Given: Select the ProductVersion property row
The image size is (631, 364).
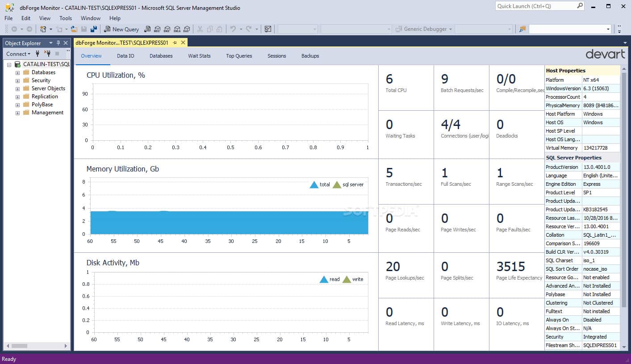Looking at the screenshot, I should tap(582, 167).
